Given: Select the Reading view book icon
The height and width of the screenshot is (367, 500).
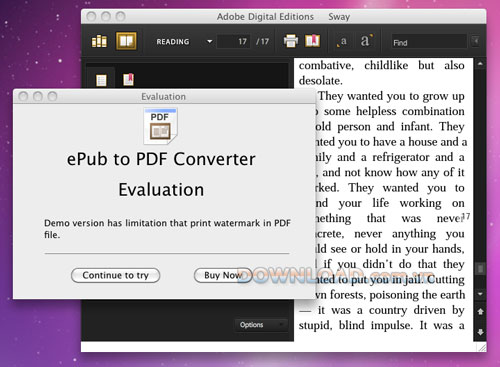Looking at the screenshot, I should (x=126, y=41).
